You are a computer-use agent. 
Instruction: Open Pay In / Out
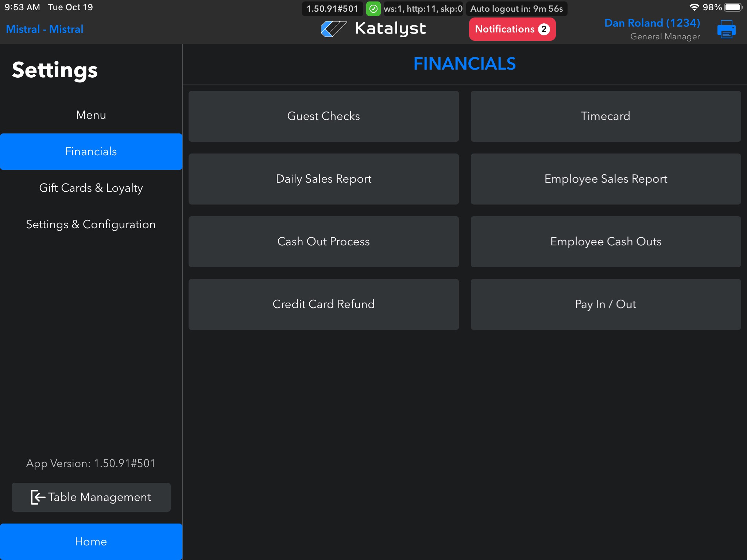pos(605,304)
